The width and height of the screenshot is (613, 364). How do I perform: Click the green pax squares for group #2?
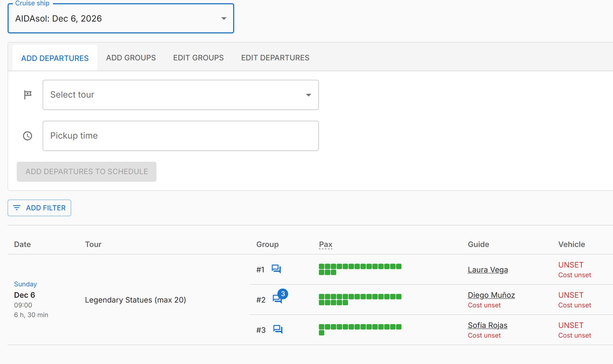point(360,300)
